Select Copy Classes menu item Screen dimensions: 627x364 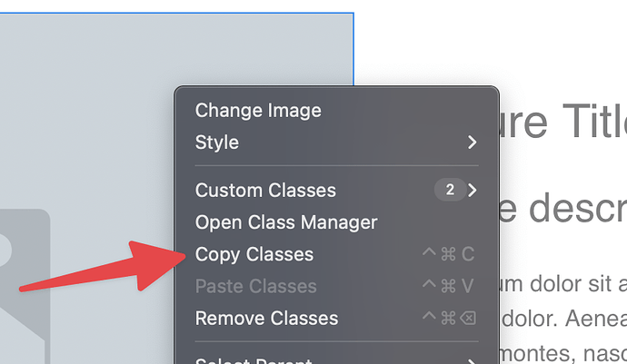coord(254,254)
